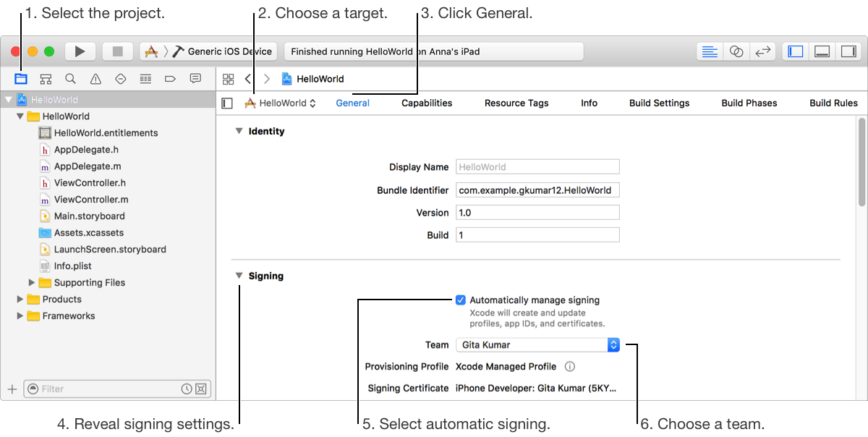Screen dimensions: 868x437
Task: Click the Provisioning Profile info icon
Action: (570, 367)
